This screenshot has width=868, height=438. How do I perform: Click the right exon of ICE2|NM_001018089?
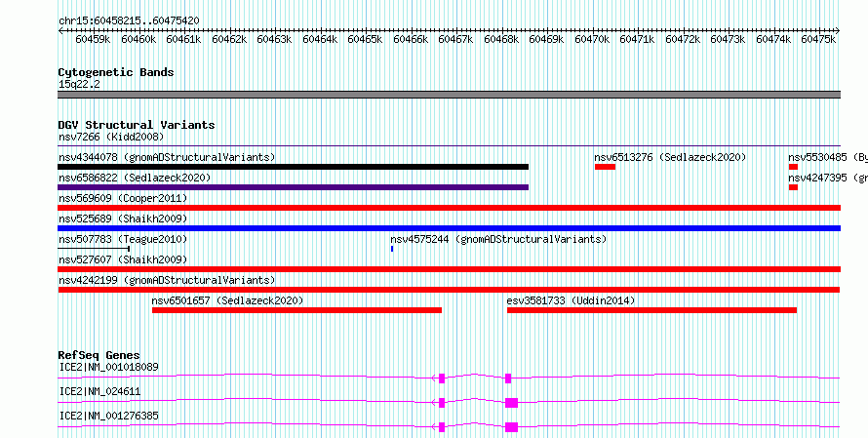click(x=508, y=378)
